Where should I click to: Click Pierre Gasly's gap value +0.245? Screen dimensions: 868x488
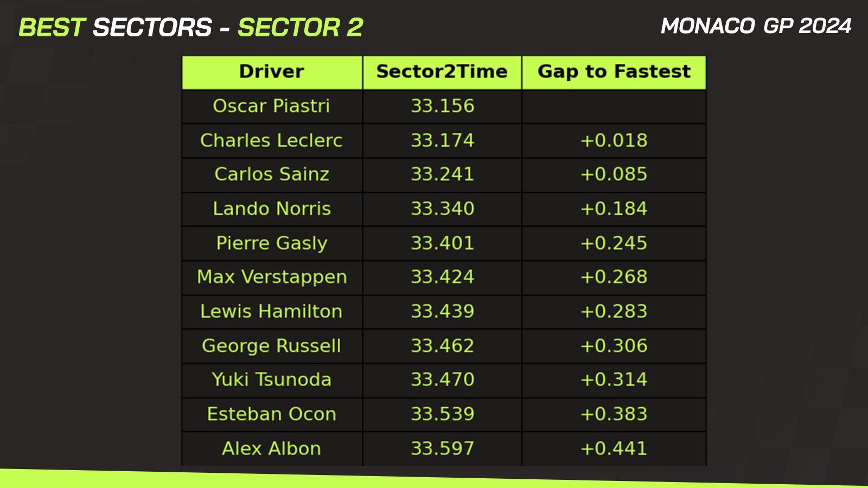[x=614, y=243]
